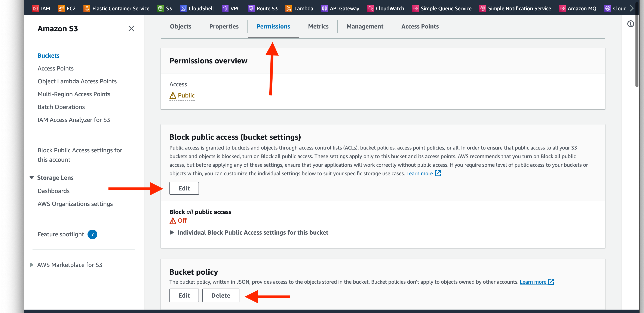This screenshot has height=313, width=644.
Task: Edit the Bucket policy
Action: (184, 295)
